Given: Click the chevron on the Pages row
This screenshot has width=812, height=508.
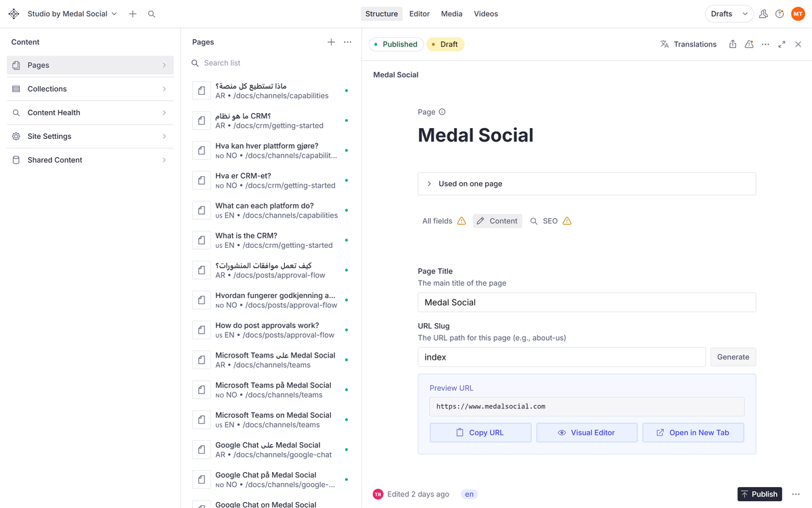Looking at the screenshot, I should click(x=164, y=65).
